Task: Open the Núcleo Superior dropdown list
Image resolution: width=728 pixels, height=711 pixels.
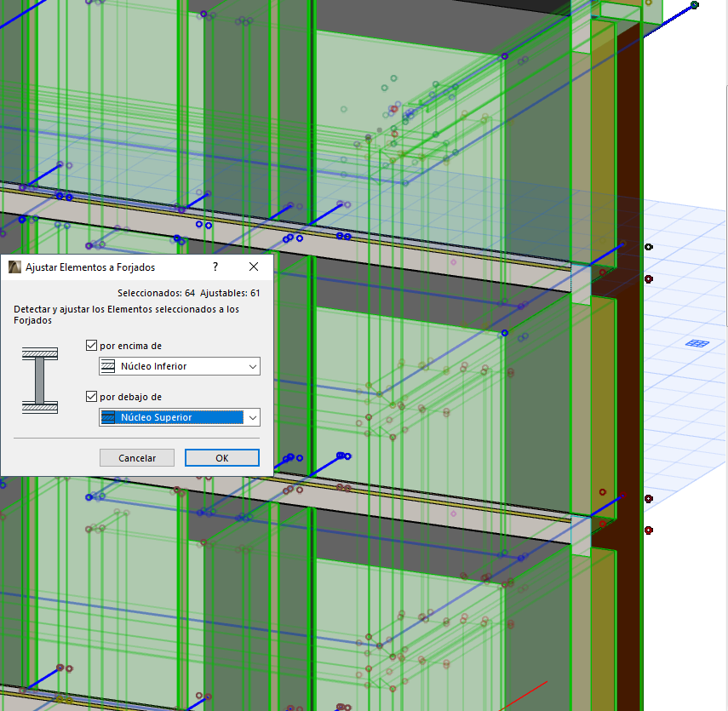Action: click(252, 417)
